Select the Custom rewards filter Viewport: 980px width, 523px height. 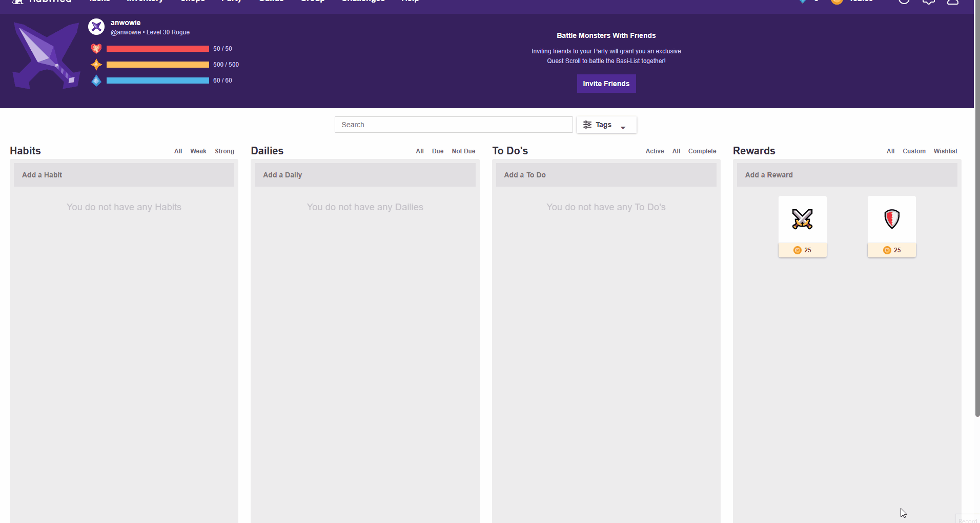tap(914, 151)
